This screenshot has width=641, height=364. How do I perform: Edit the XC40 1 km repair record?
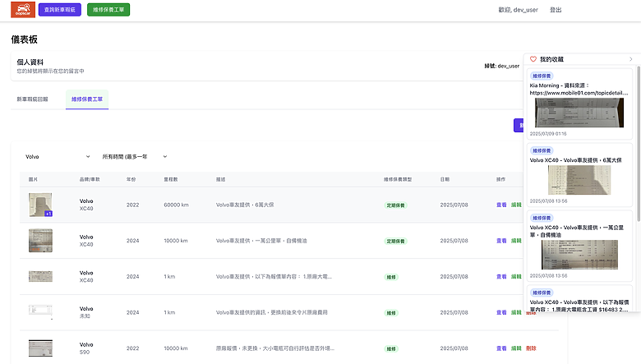(516, 277)
